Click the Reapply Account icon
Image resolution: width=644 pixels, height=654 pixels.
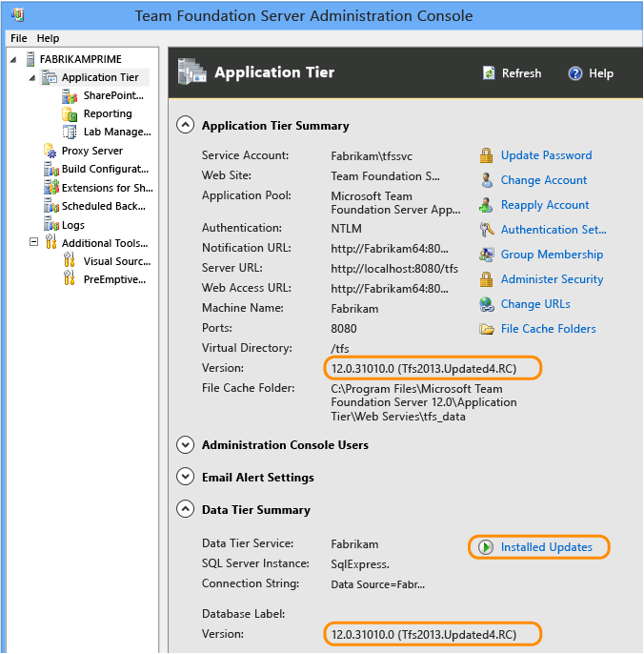coord(486,205)
